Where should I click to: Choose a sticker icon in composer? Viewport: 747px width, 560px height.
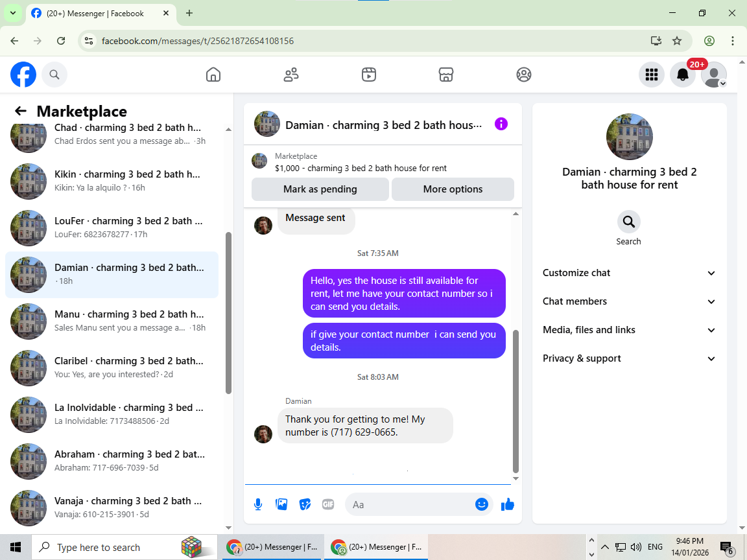[305, 504]
